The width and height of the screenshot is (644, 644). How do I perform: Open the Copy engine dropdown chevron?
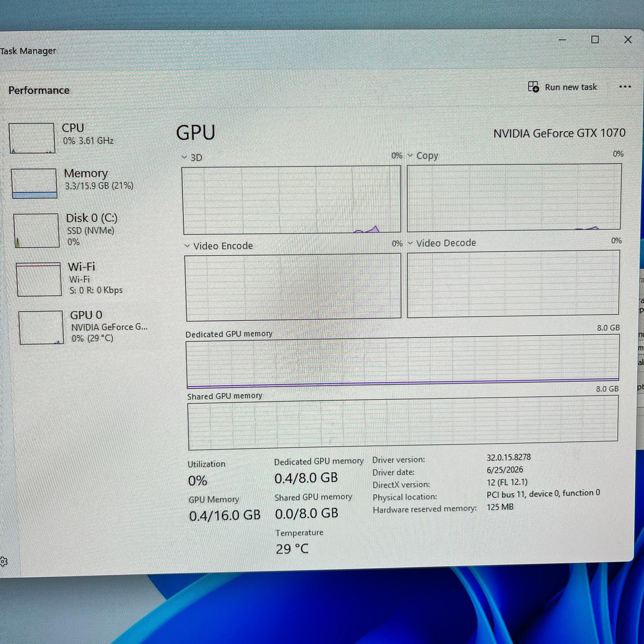[x=410, y=155]
